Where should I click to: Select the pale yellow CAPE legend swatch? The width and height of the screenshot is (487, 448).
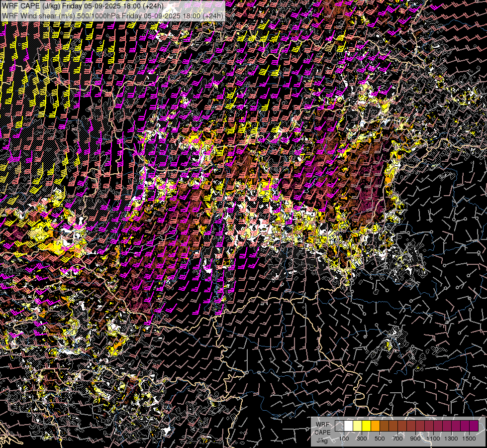pos(358,426)
